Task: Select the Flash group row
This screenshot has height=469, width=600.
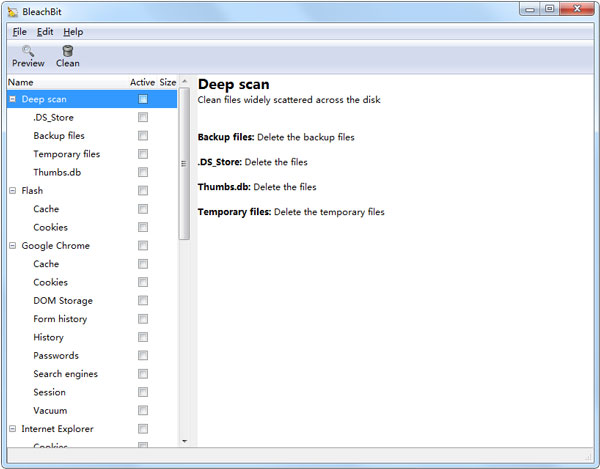Action: click(92, 191)
